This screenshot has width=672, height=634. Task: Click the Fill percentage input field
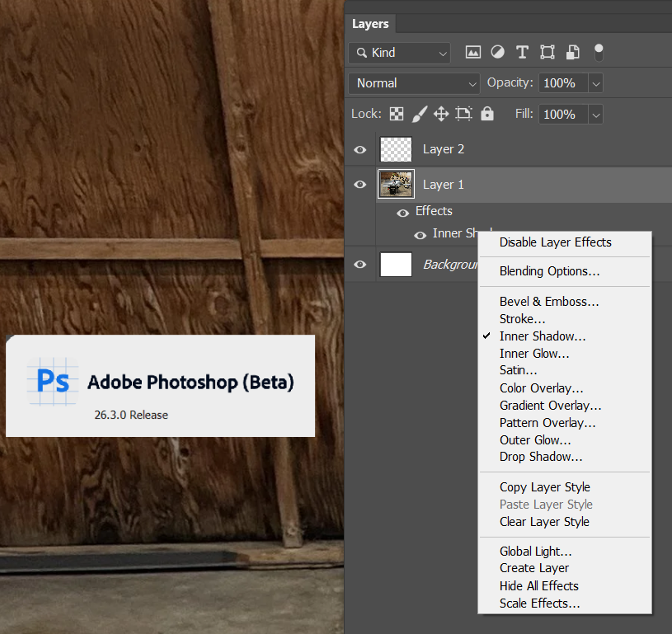[561, 114]
